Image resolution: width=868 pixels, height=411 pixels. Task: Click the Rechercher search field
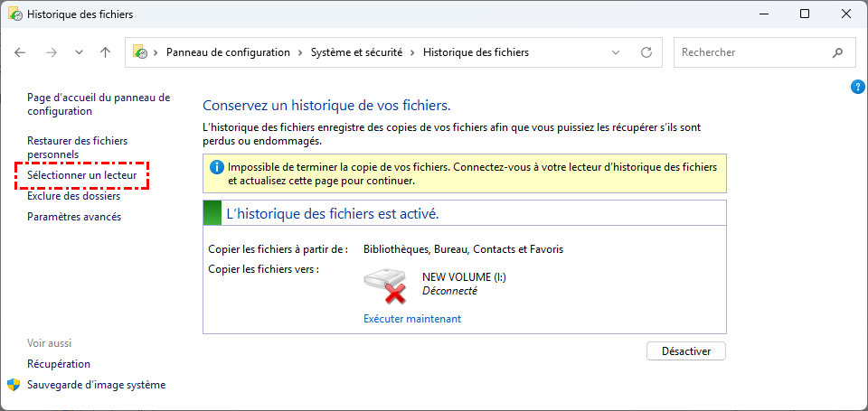pyautogui.click(x=750, y=52)
